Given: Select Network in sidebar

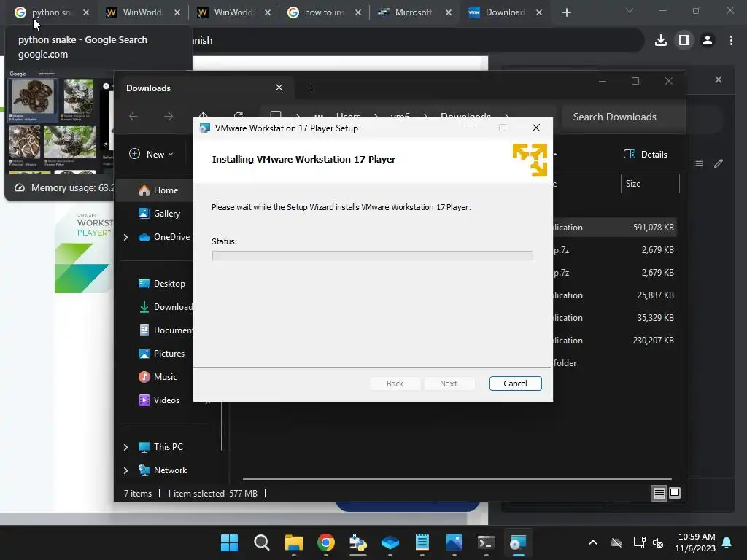Looking at the screenshot, I should pos(163,470).
